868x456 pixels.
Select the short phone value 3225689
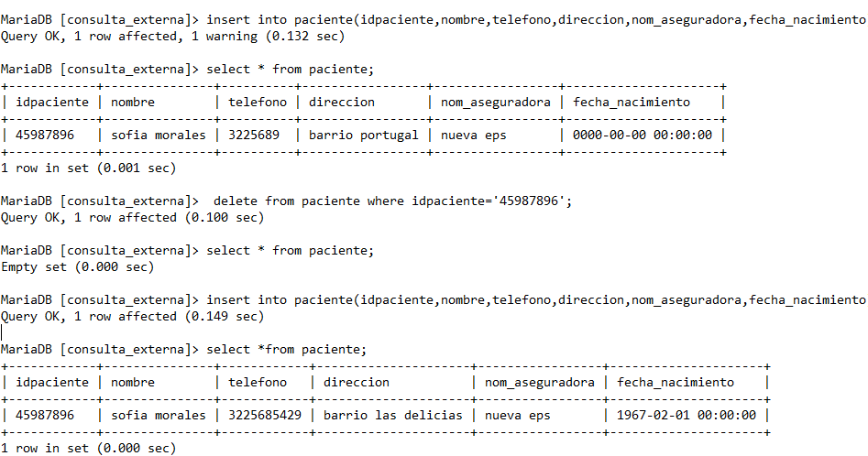click(x=258, y=135)
